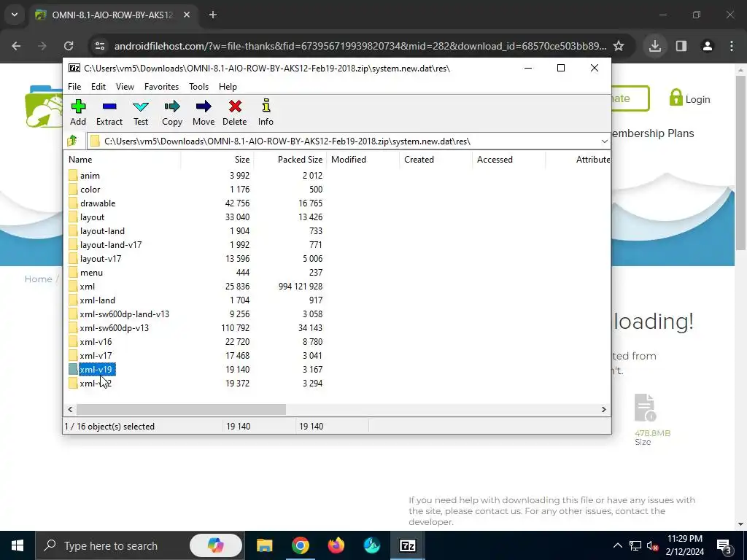The image size is (747, 560).
Task: Click the browser page vertical scrollbar
Action: [740, 162]
